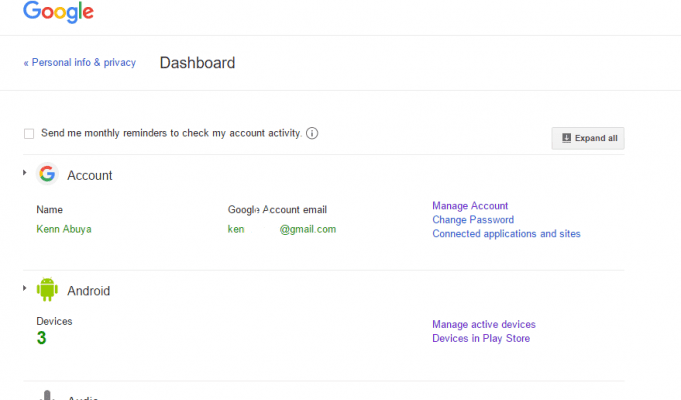
Task: Expand the Account section arrow
Action: 25,173
